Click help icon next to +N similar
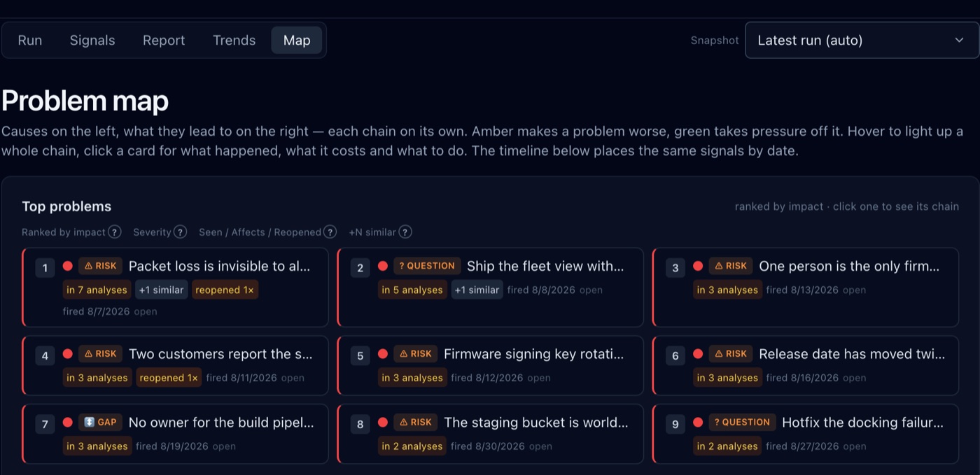The width and height of the screenshot is (980, 475). [x=405, y=232]
